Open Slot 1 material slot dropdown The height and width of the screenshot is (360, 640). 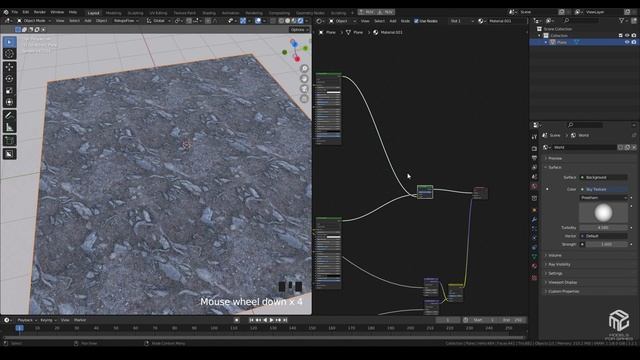click(462, 21)
